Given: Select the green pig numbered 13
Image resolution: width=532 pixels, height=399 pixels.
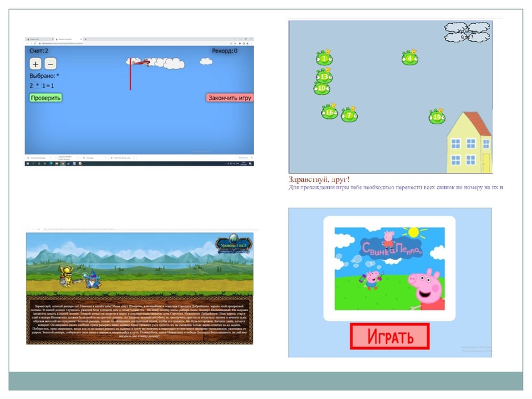Looking at the screenshot, I should 324,76.
